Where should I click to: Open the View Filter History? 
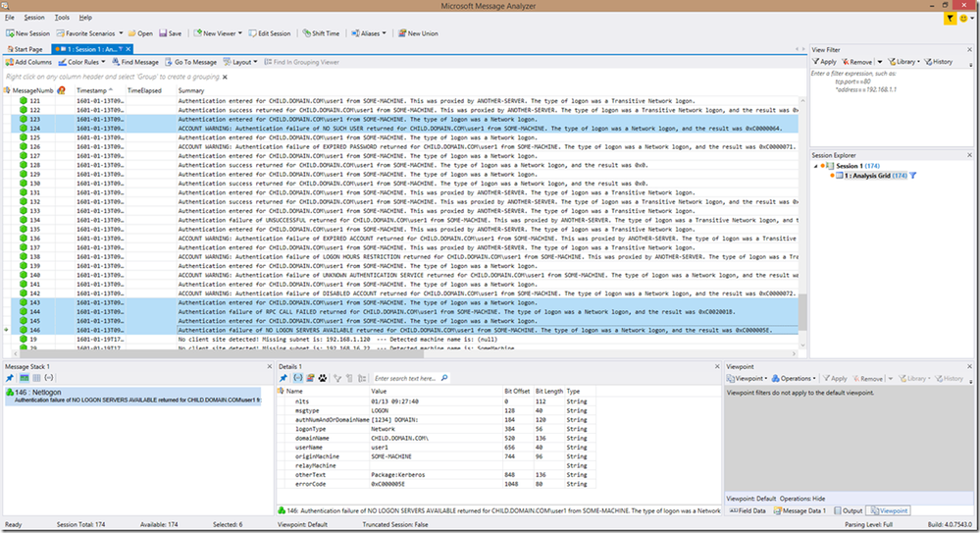[x=939, y=62]
